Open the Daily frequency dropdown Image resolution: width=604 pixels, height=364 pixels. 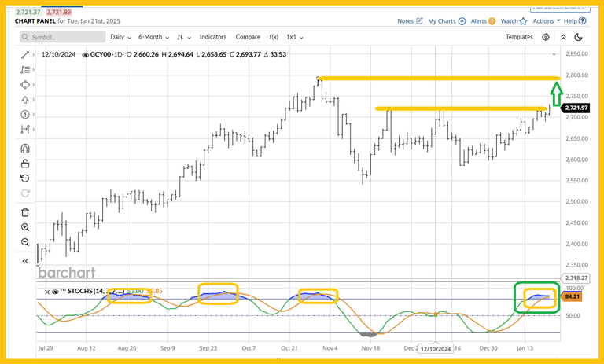pos(120,37)
